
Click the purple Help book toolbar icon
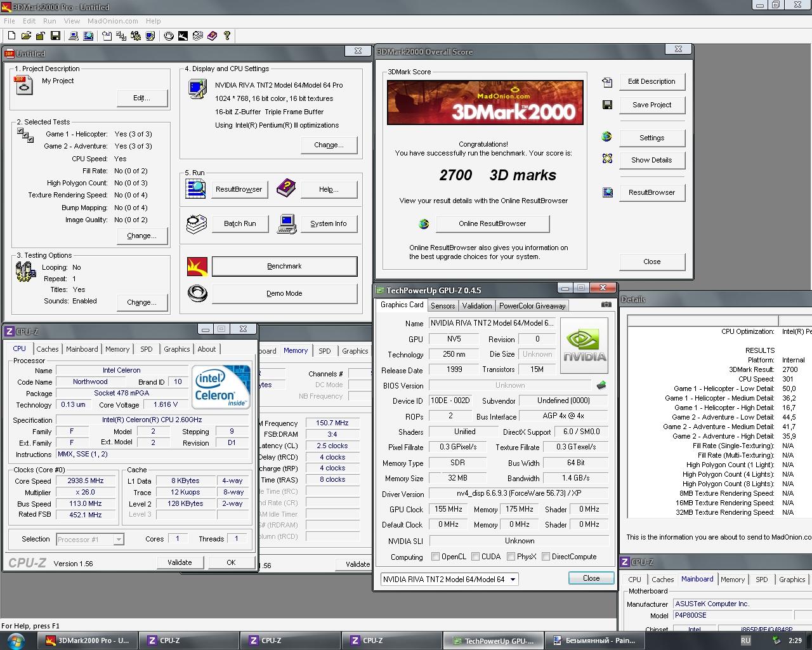pyautogui.click(x=212, y=36)
